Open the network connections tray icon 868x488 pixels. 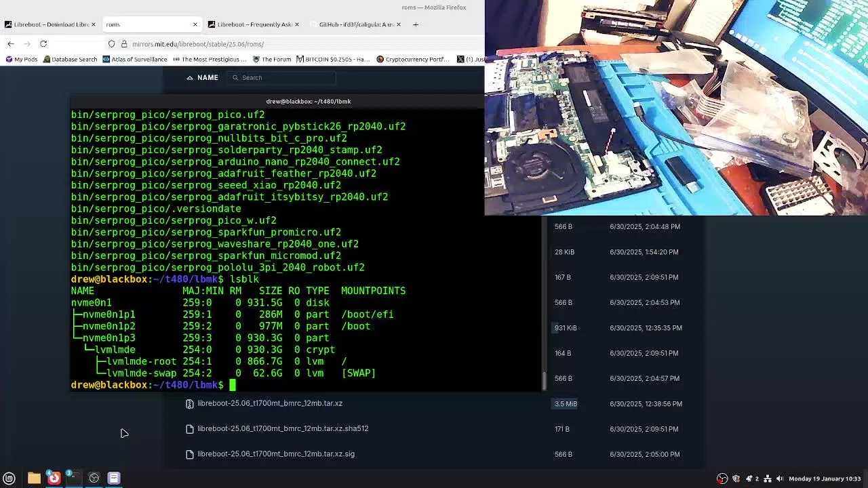767,479
